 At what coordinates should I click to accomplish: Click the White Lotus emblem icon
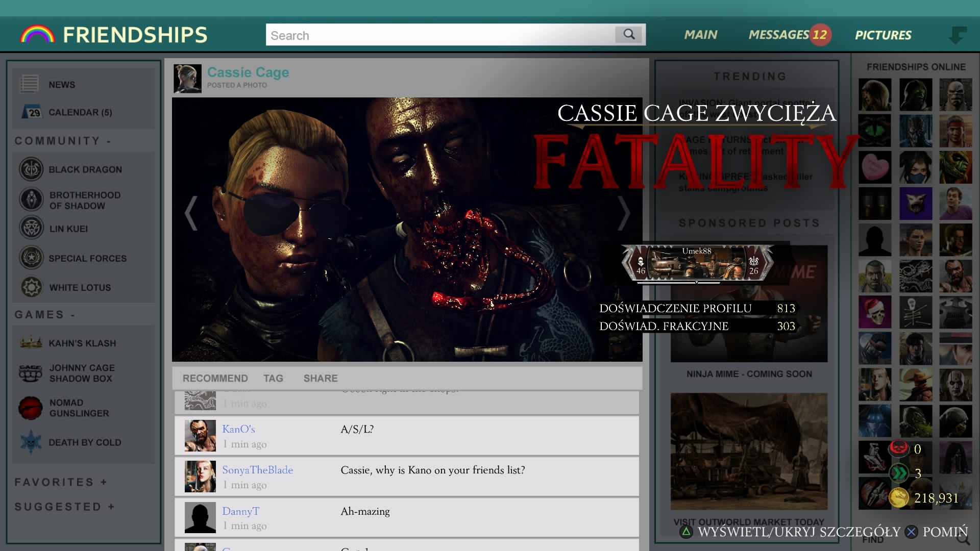[31, 287]
